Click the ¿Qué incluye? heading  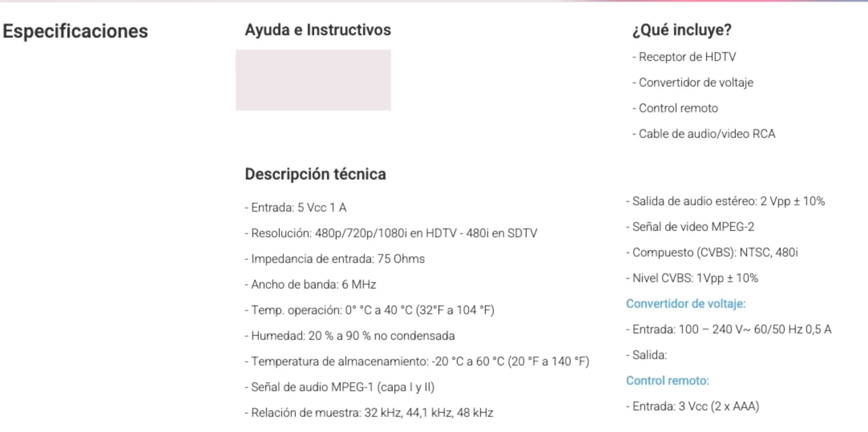click(x=682, y=30)
